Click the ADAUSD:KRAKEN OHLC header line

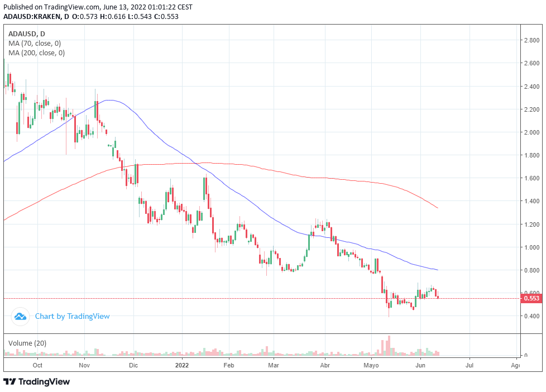[x=91, y=17]
